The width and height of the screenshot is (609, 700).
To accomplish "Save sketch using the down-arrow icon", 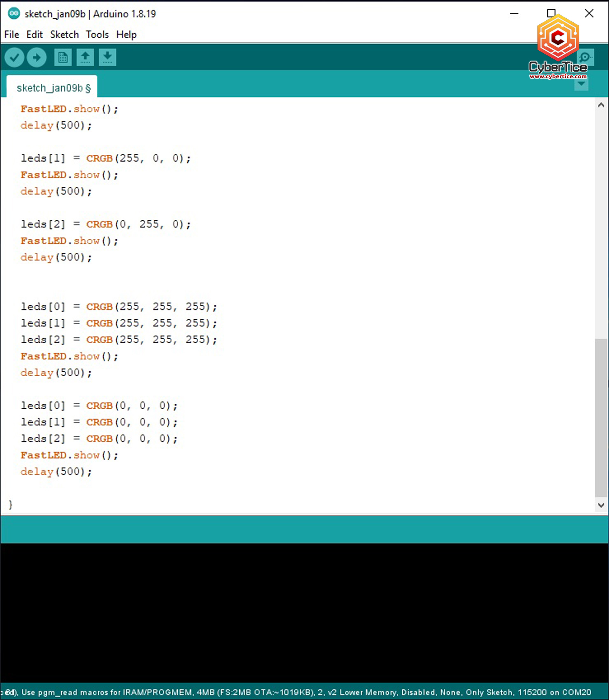I will (107, 57).
